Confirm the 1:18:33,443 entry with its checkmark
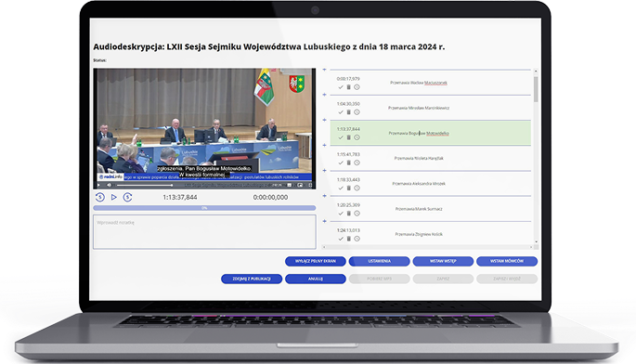Screen dimensions: 636x364 click(341, 188)
